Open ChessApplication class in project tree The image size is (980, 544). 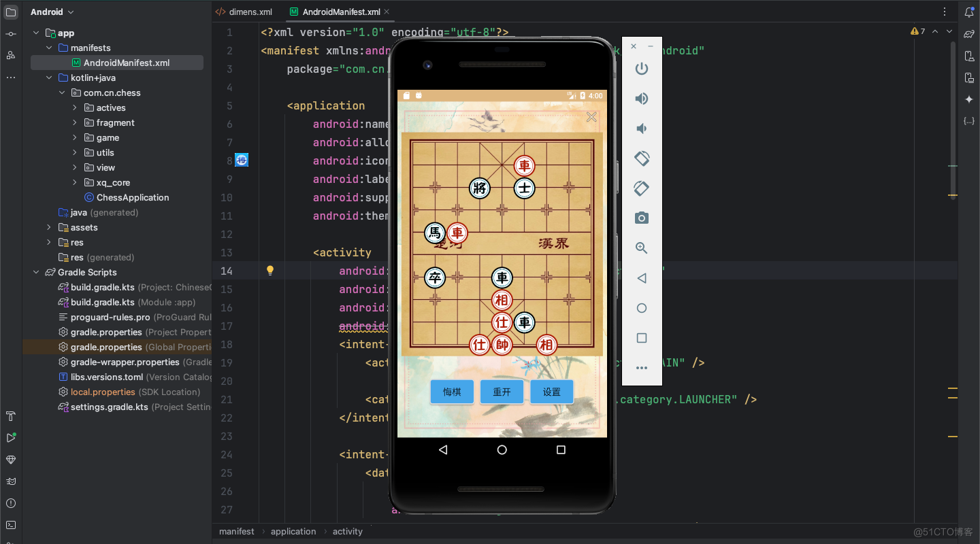(x=133, y=197)
